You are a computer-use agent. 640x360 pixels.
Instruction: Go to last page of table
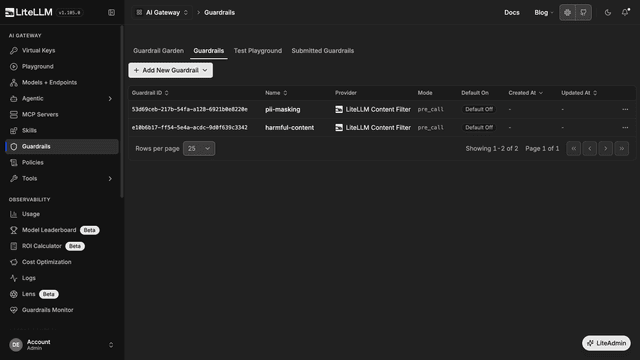point(622,149)
